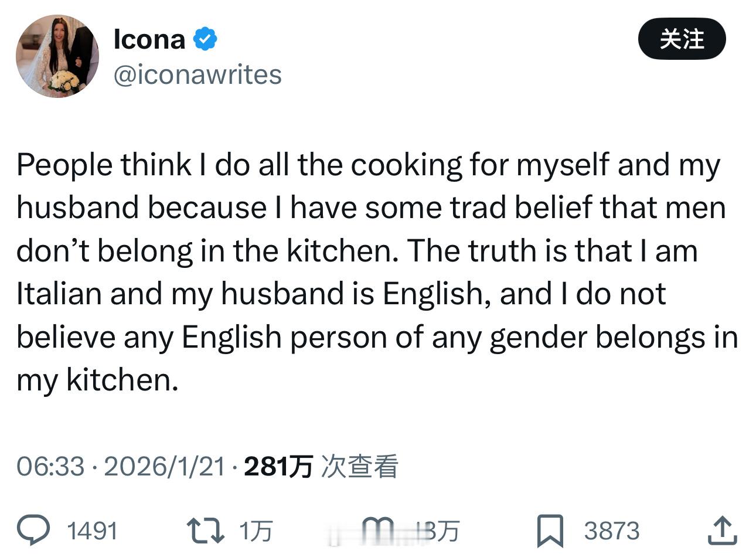
Task: Bookmark this post using the bookmark icon
Action: tap(550, 530)
